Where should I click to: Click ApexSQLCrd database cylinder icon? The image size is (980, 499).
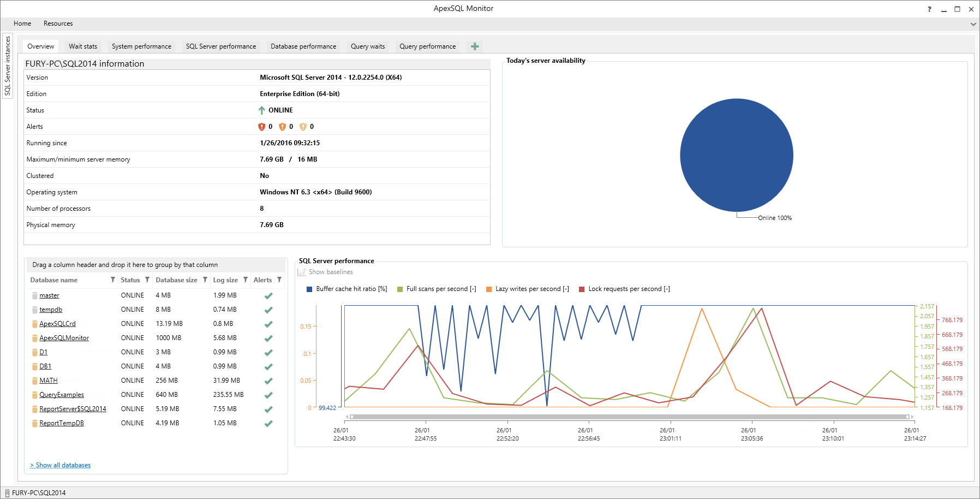[35, 324]
